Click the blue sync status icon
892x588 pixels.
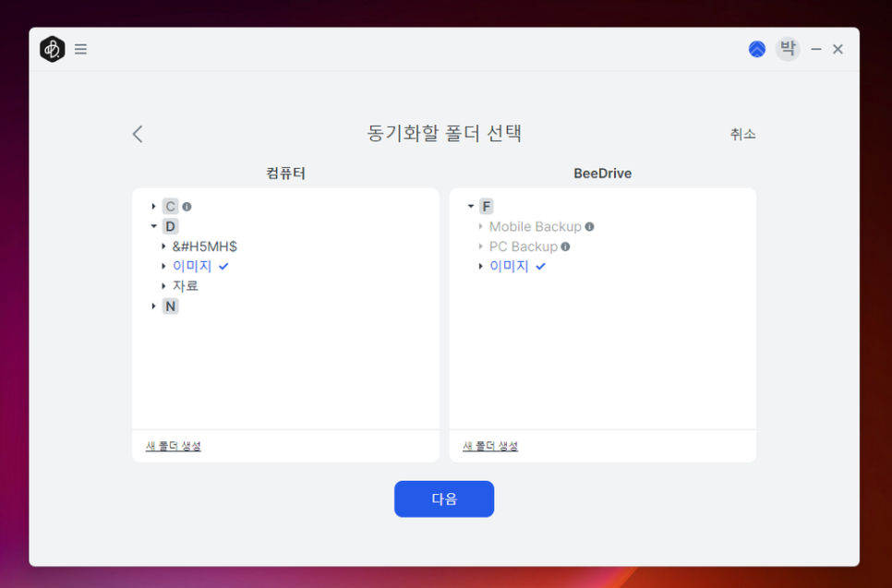(756, 49)
